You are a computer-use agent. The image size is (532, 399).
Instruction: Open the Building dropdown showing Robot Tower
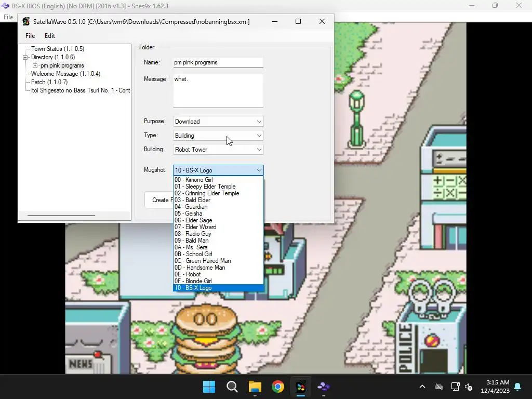tap(218, 150)
